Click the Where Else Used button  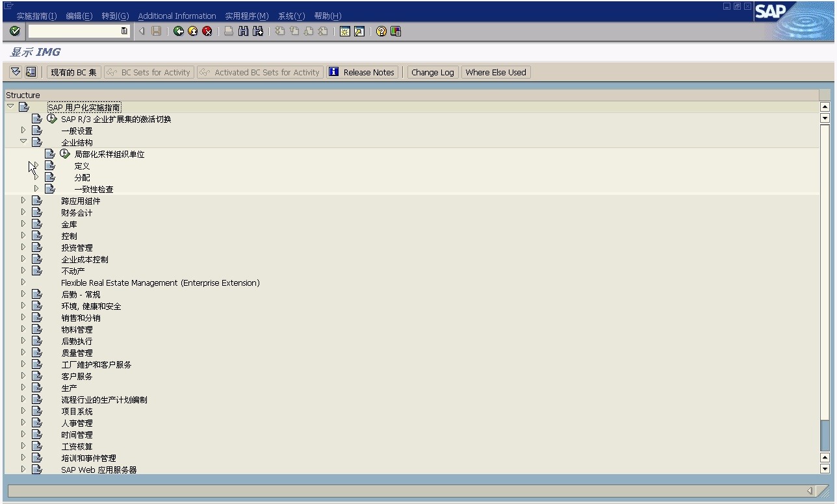[x=496, y=72]
